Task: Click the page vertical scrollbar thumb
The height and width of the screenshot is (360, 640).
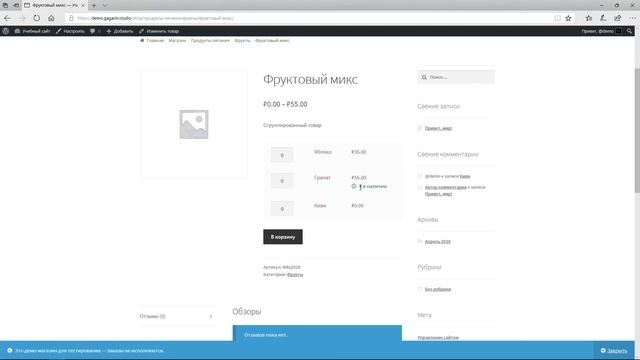Action: click(x=637, y=131)
